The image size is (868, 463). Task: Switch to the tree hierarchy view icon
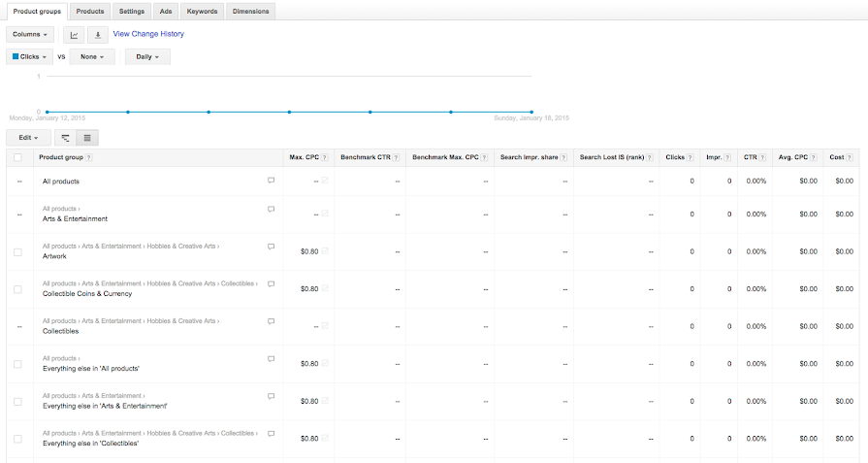coord(65,138)
